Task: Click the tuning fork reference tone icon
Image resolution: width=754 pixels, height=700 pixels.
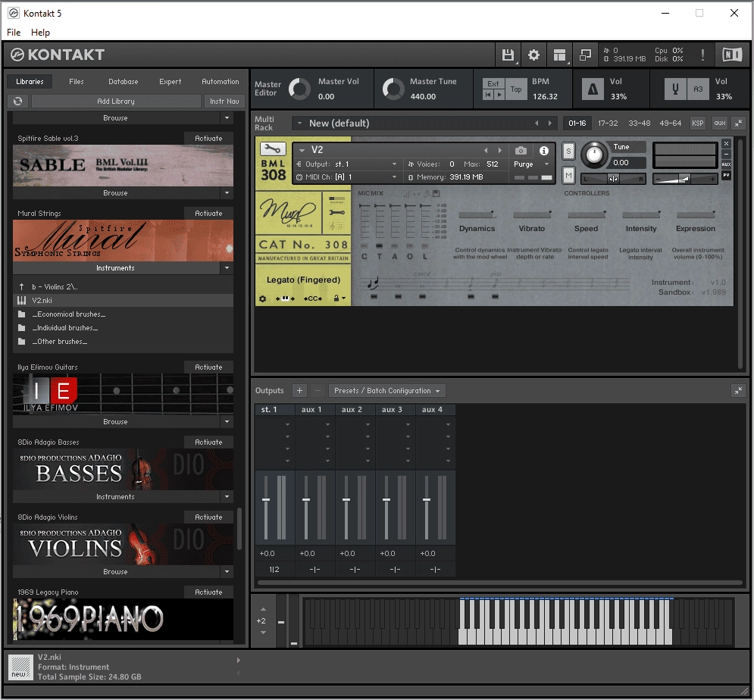Action: 675,89
